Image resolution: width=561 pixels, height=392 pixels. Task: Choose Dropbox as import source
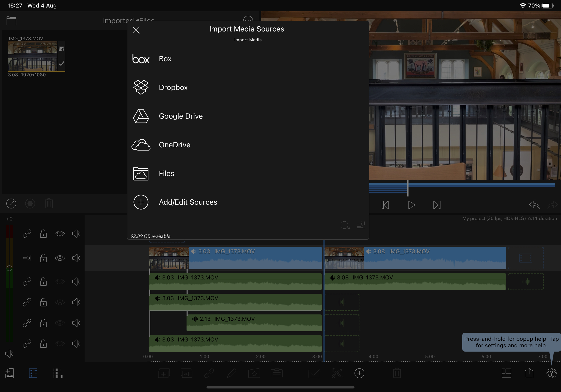248,87
